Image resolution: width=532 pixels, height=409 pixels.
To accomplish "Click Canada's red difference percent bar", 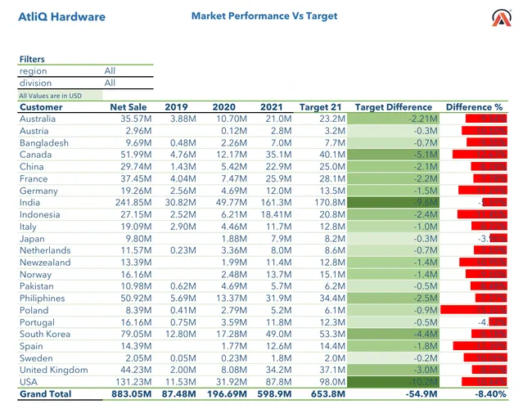I will pyautogui.click(x=480, y=155).
